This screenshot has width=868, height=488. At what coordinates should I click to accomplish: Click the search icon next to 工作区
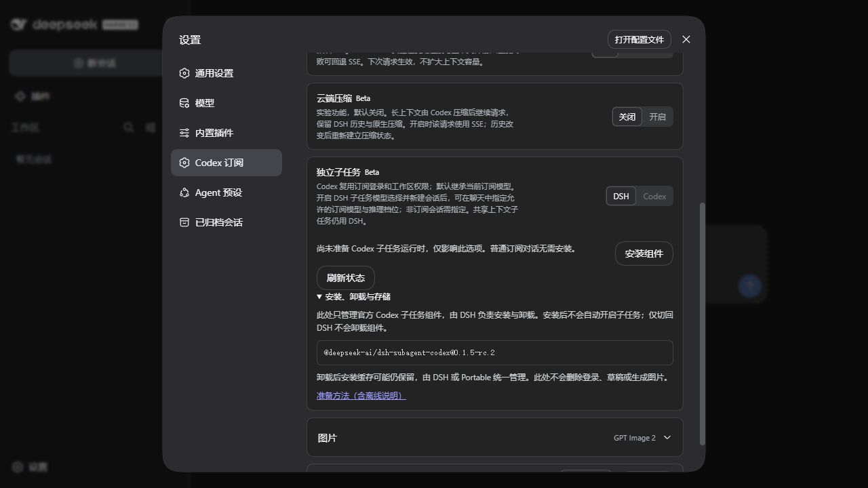tap(128, 127)
